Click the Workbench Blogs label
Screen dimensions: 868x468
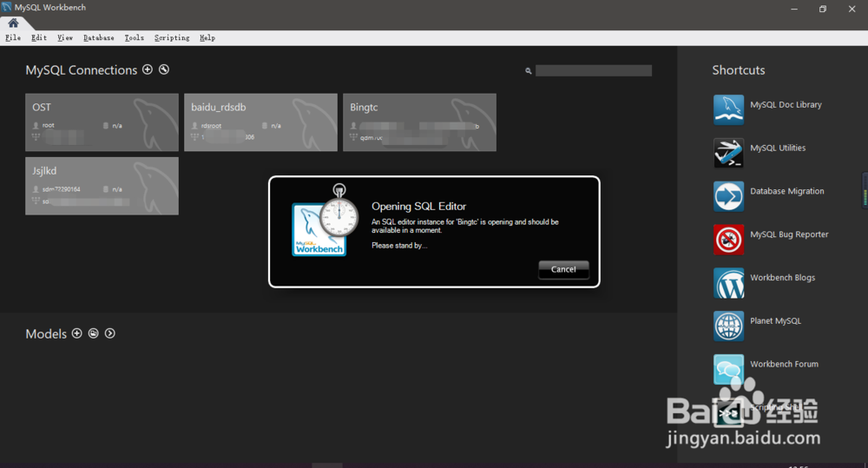(782, 278)
